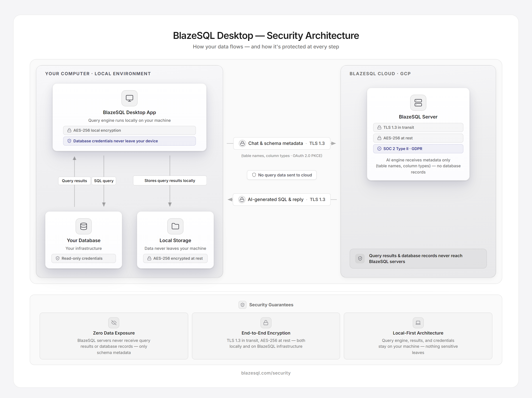Click the monitor icon above BlazeSQL Desktop App
The width and height of the screenshot is (532, 398).
[x=129, y=98]
